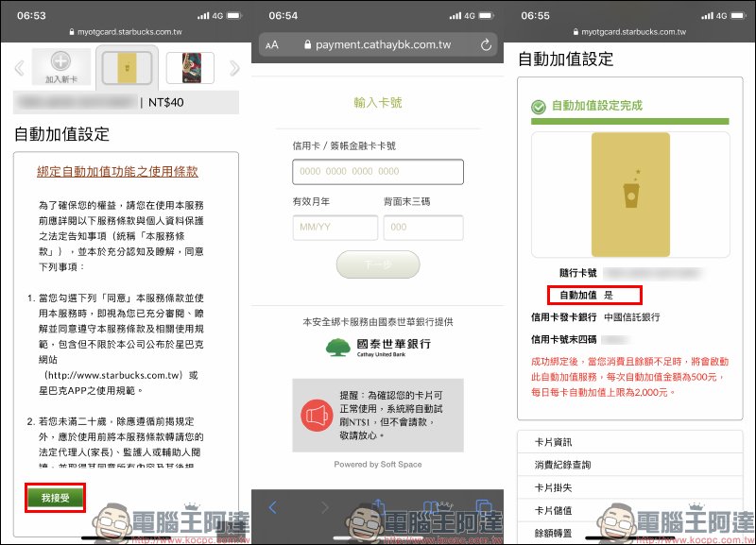Open the 消費紀錄查詢 menu item
Image resolution: width=756 pixels, height=545 pixels.
[630, 465]
